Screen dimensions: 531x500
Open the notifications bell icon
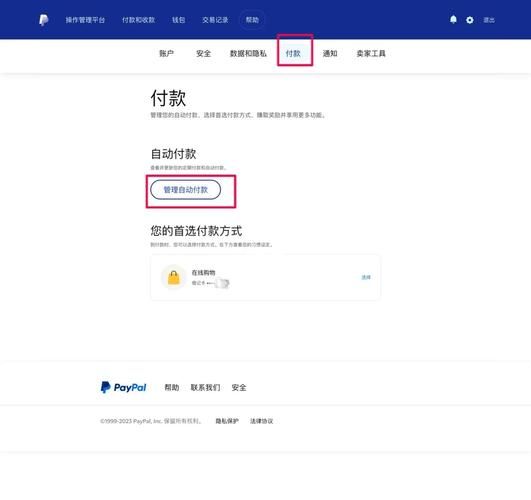click(x=453, y=20)
